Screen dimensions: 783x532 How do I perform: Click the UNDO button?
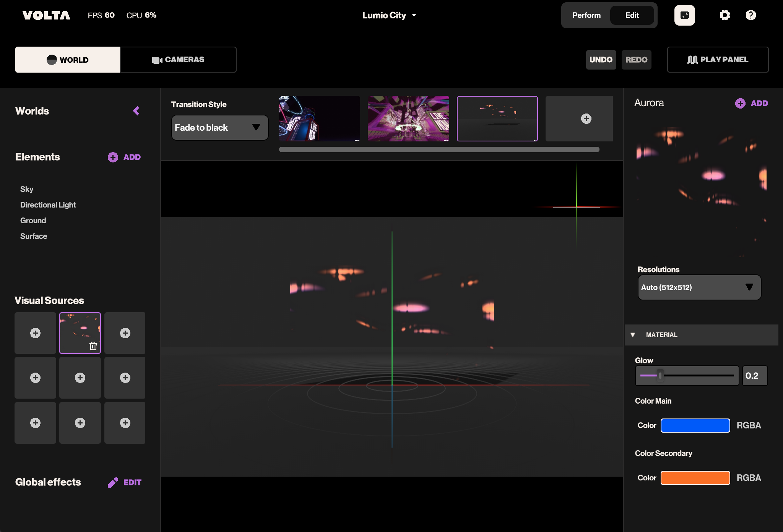[601, 60]
